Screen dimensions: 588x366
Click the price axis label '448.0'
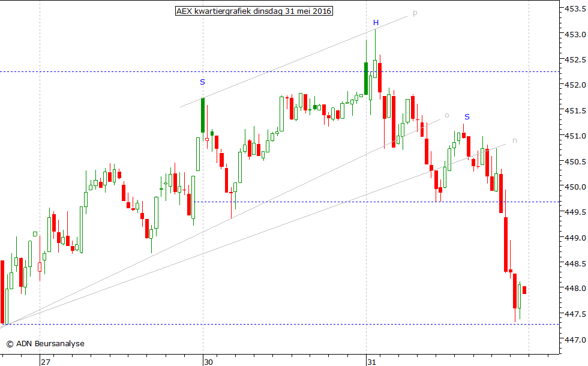575,289
